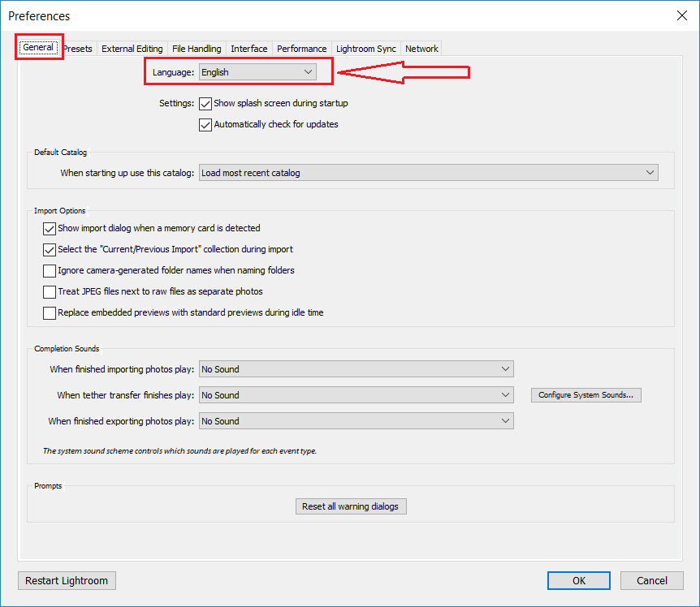Open the Network tab
This screenshot has width=700, height=607.
pos(421,49)
